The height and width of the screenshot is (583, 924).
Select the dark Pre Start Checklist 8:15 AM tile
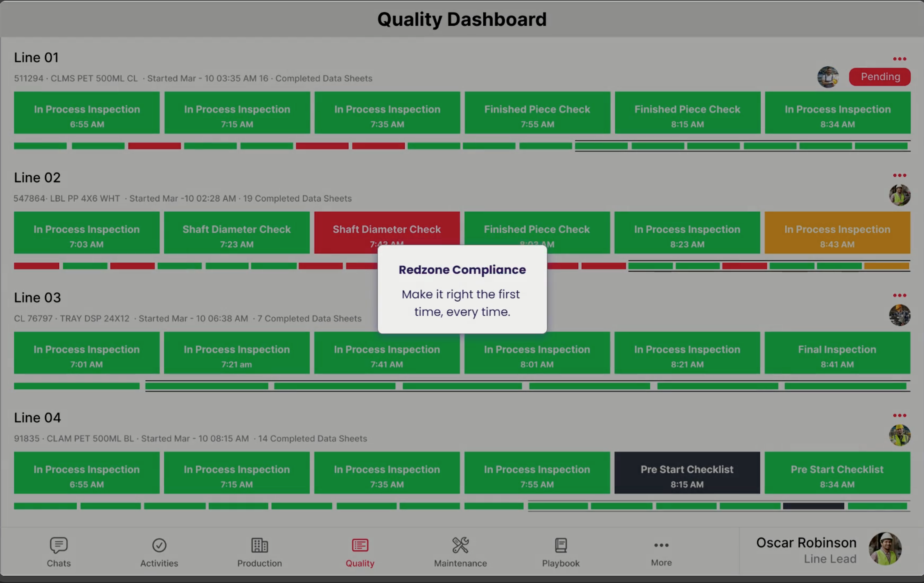click(687, 473)
